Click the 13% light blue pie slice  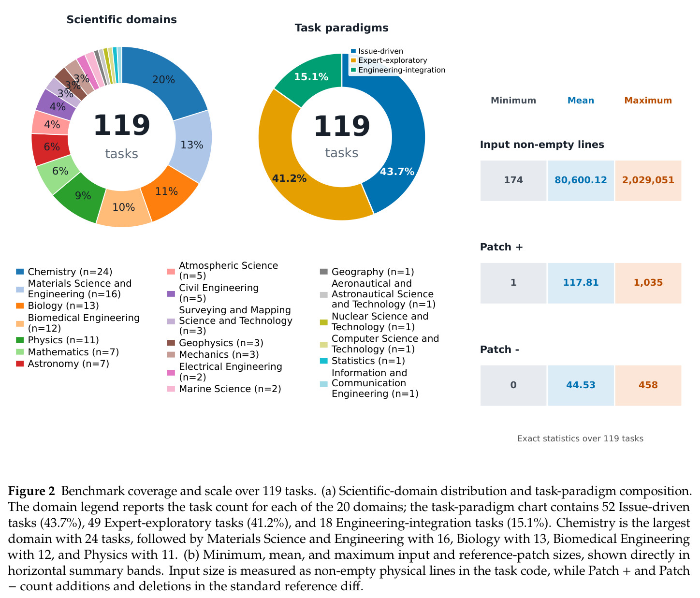click(x=192, y=145)
